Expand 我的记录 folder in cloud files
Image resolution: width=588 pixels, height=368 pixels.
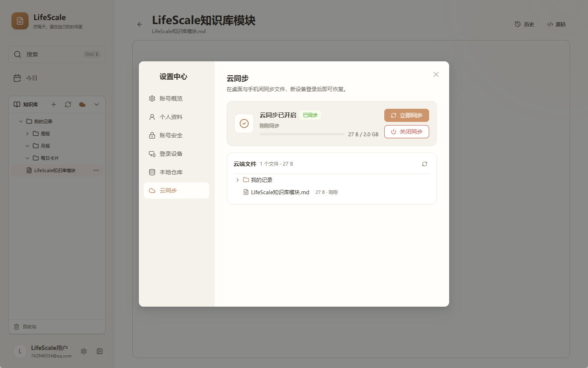pos(238,180)
